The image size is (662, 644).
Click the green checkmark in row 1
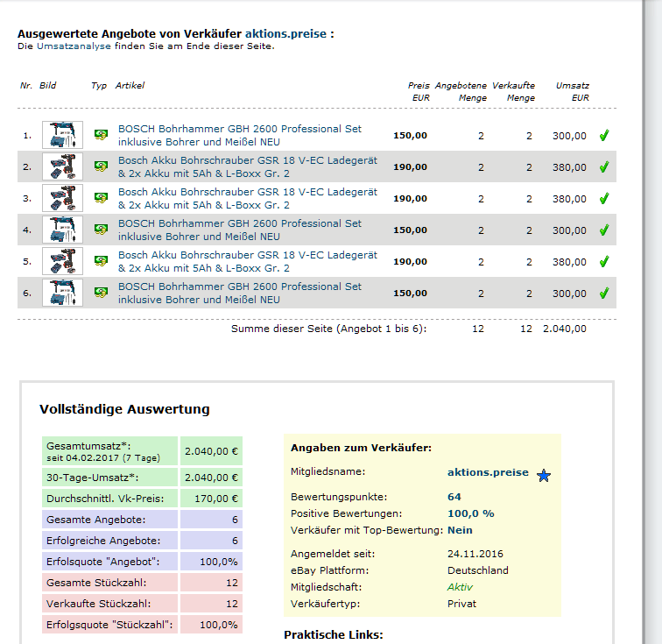[x=603, y=136]
